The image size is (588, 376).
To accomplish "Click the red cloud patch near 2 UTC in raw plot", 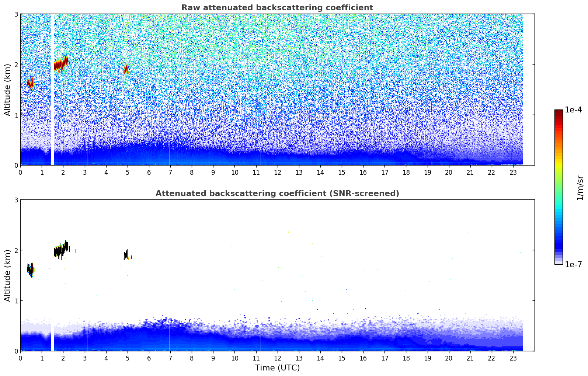I will pos(61,65).
